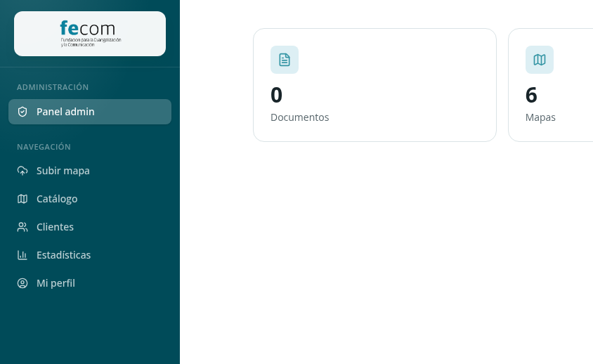The image size is (593, 364).
Task: Click the Mapas card label
Action: point(540,117)
